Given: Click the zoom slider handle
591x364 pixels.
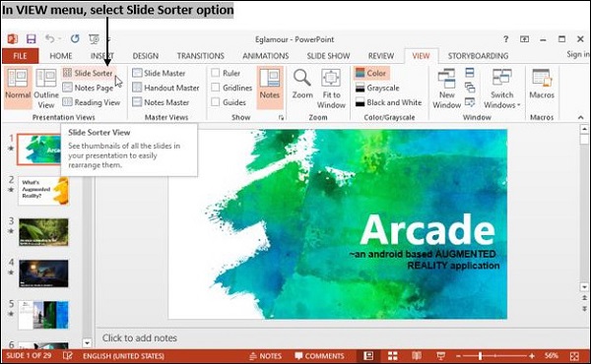Looking at the screenshot, I should (480, 356).
